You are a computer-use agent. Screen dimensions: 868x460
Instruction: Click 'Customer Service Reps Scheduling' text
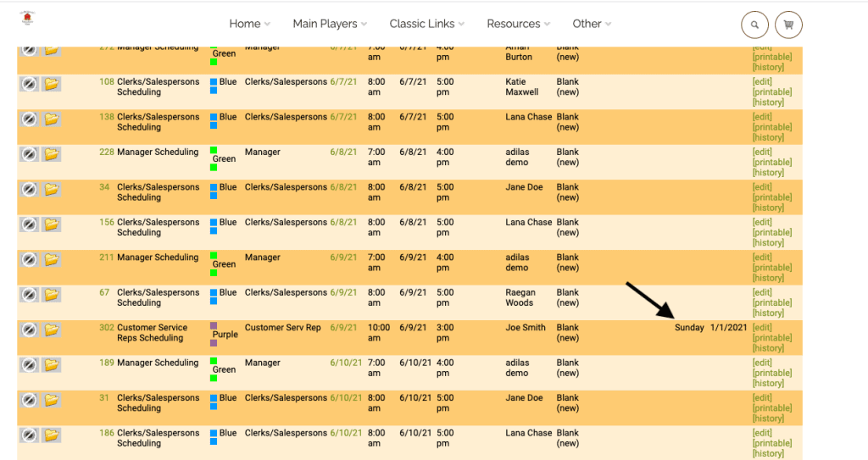point(152,333)
